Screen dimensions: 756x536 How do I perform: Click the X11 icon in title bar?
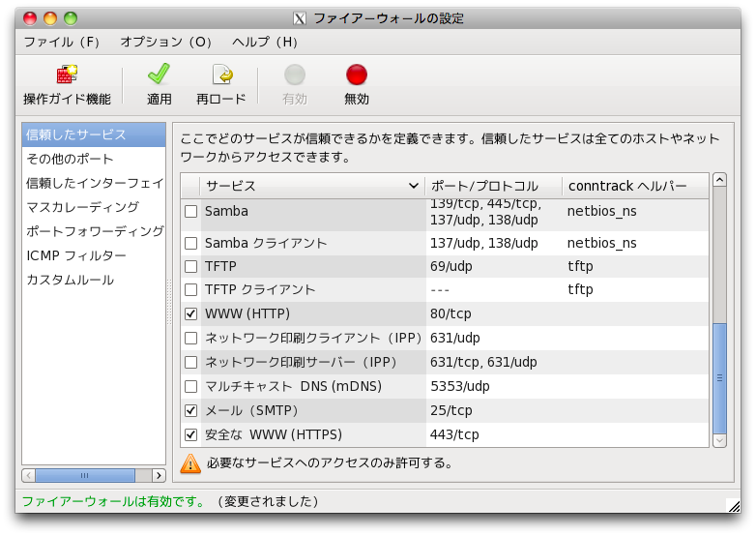pos(300,18)
